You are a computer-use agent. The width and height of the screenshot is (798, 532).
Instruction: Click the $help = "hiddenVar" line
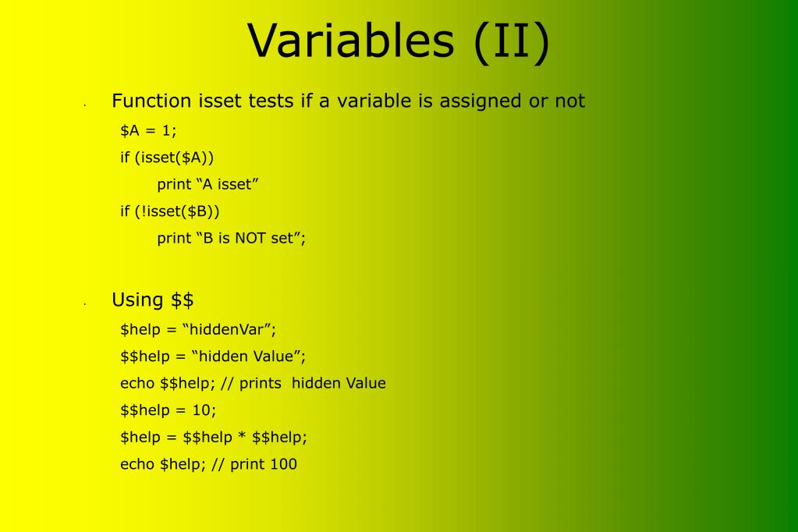198,329
